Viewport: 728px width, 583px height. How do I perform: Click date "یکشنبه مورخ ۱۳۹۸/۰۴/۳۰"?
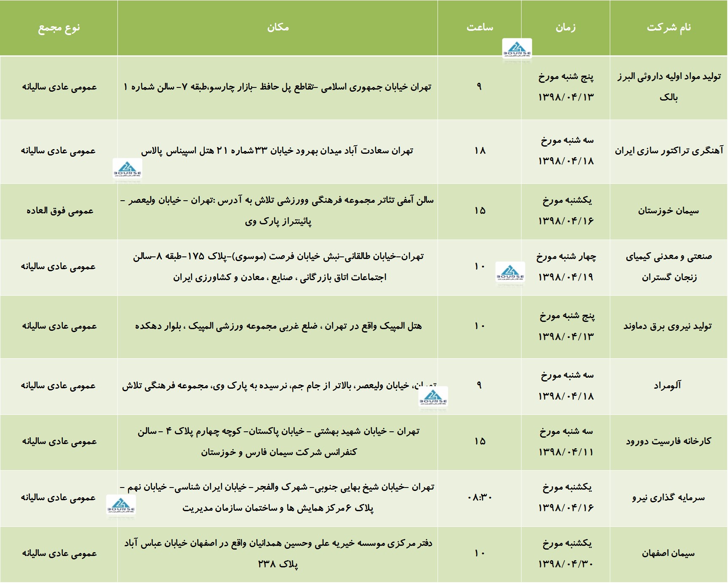pyautogui.click(x=566, y=553)
